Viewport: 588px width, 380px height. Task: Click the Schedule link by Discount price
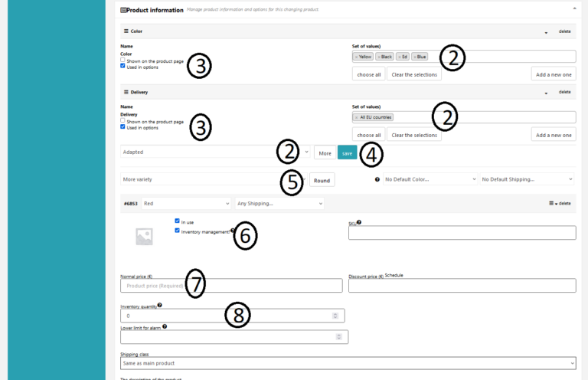[394, 274]
